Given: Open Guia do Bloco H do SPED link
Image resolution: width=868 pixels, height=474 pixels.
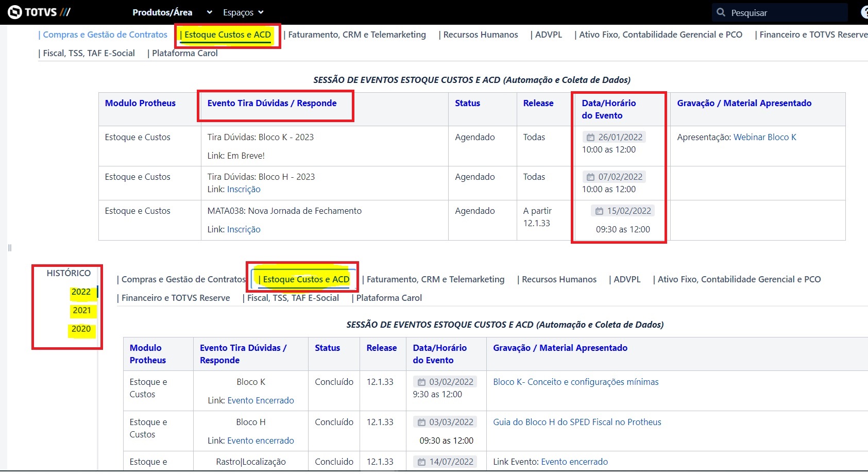Looking at the screenshot, I should click(x=577, y=422).
